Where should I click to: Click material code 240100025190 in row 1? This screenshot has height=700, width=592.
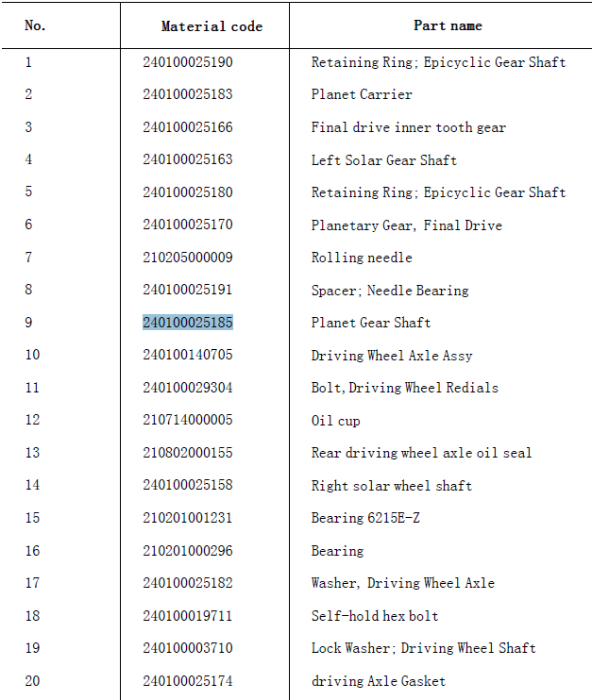pos(188,62)
